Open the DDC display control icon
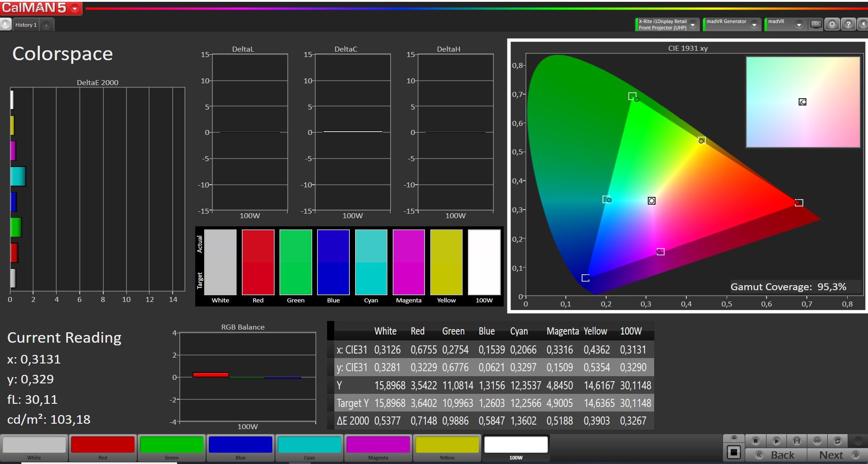868x464 pixels. [816, 24]
